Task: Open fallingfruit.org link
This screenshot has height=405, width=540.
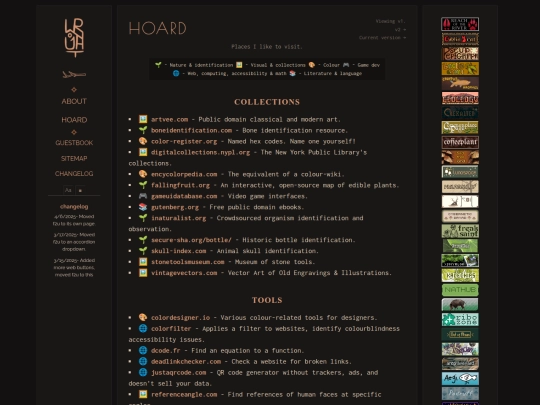Action: (x=180, y=185)
